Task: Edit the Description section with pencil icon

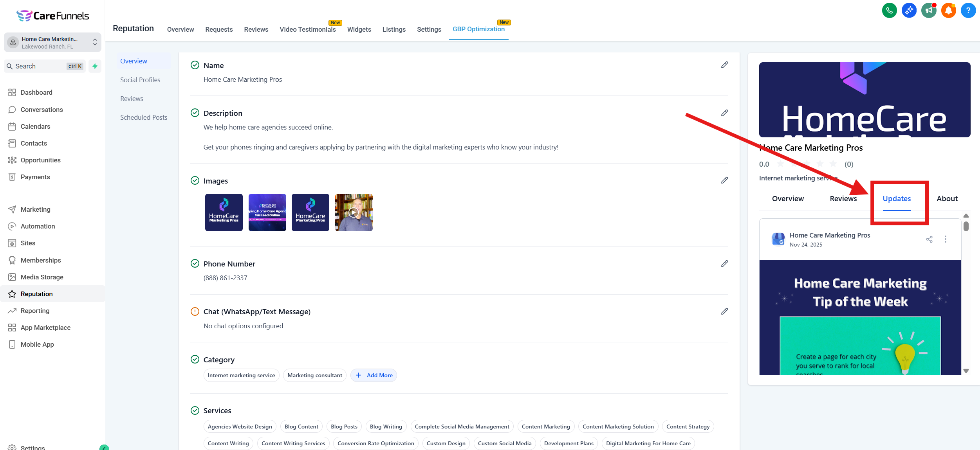Action: pos(724,113)
